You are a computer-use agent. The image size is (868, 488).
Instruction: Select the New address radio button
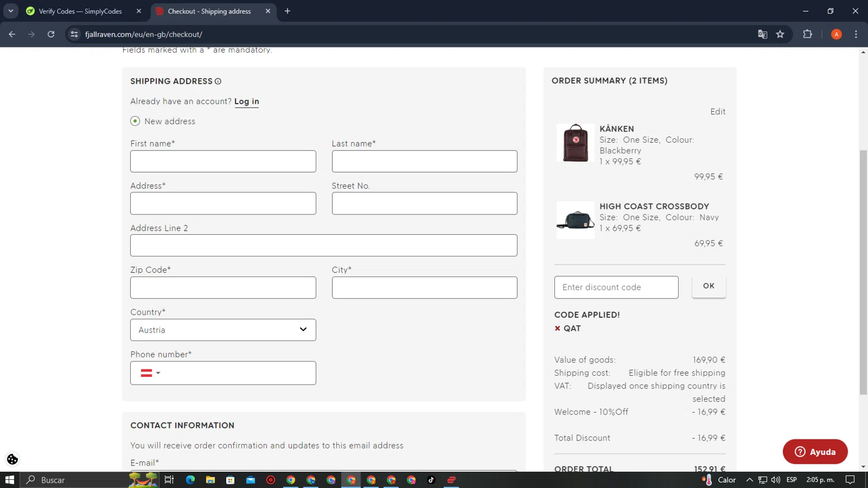coord(135,121)
